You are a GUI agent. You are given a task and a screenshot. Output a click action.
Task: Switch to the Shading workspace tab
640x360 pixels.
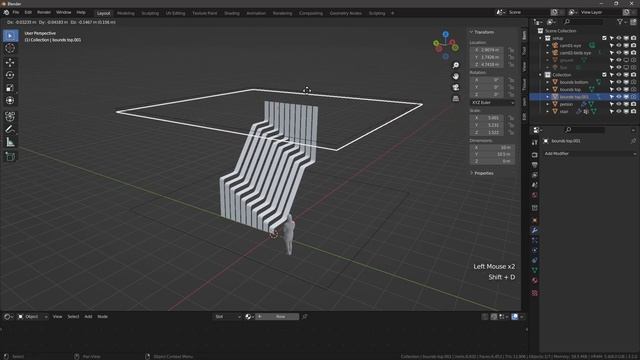point(231,13)
